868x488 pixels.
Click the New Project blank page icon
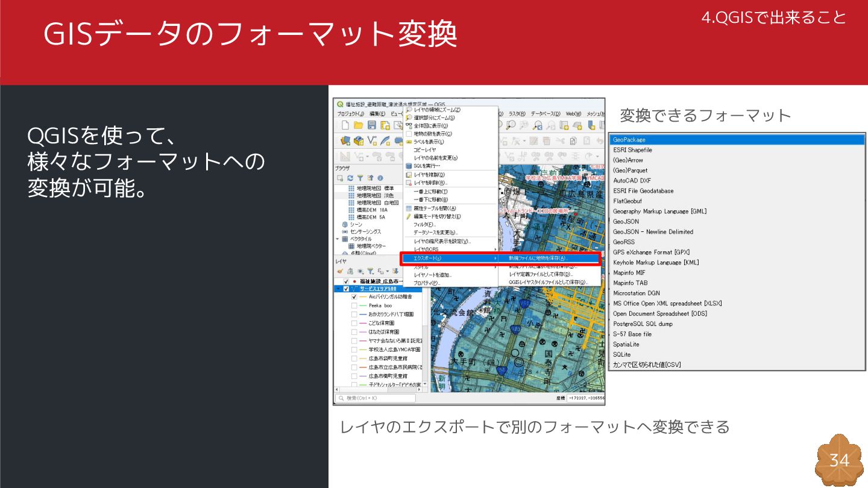[x=345, y=125]
